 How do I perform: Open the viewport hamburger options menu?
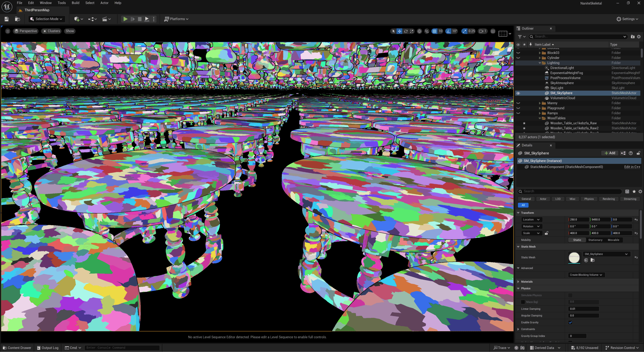[x=8, y=31]
